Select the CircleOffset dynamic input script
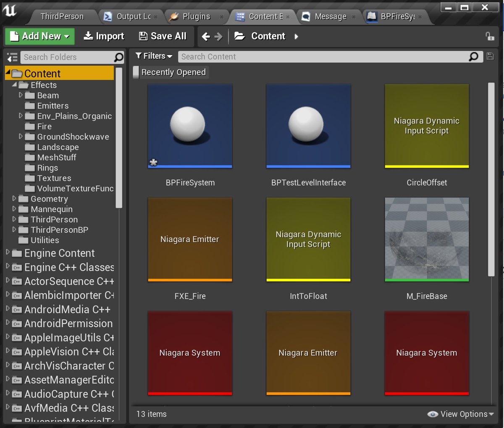Image resolution: width=504 pixels, height=428 pixels. (427, 126)
